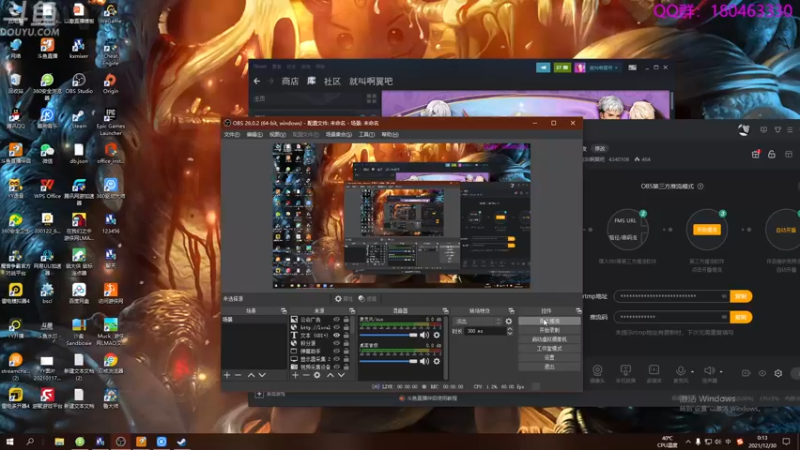The image size is (800, 450).
Task: Add a new scene in OBS
Action: point(227,375)
